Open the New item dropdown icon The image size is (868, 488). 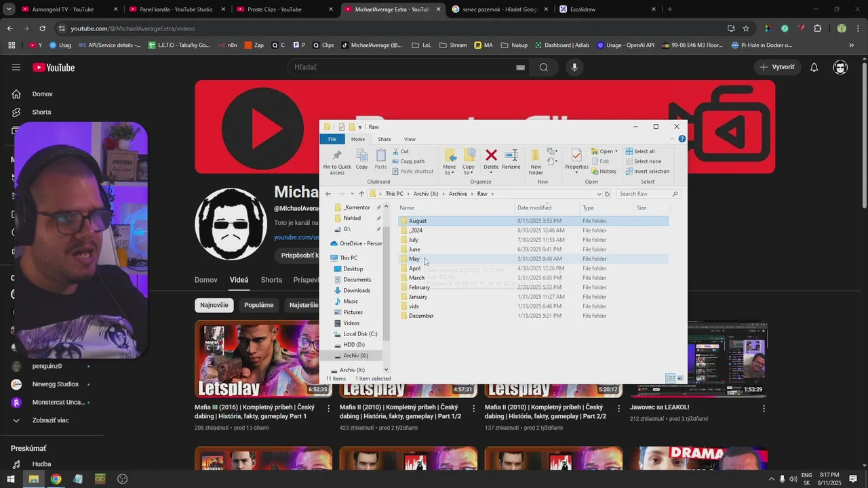tap(552, 152)
